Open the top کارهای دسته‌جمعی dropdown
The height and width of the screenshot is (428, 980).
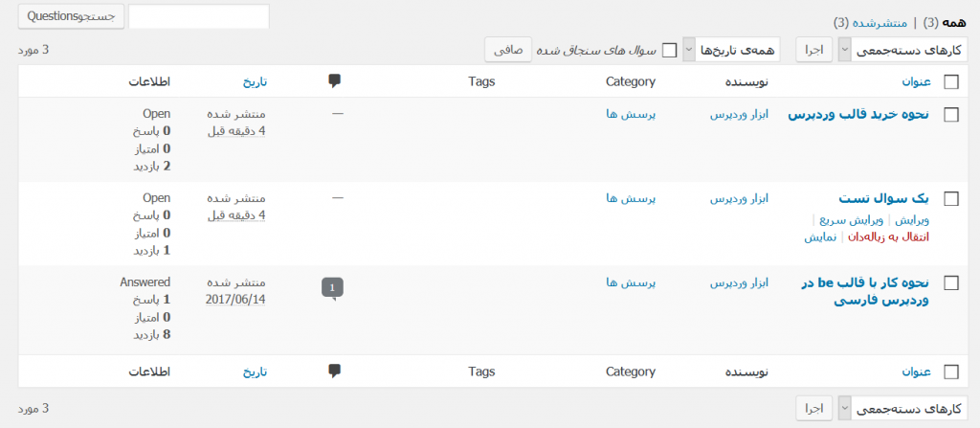(x=902, y=50)
